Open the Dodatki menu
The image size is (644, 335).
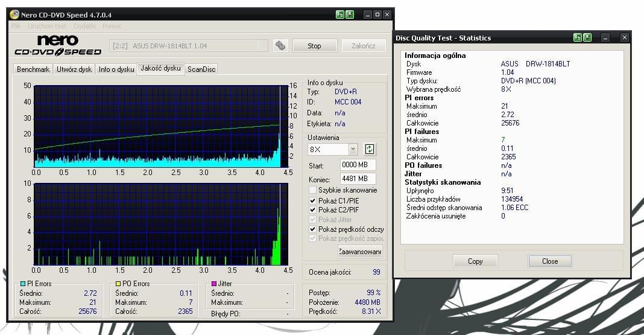pos(84,26)
